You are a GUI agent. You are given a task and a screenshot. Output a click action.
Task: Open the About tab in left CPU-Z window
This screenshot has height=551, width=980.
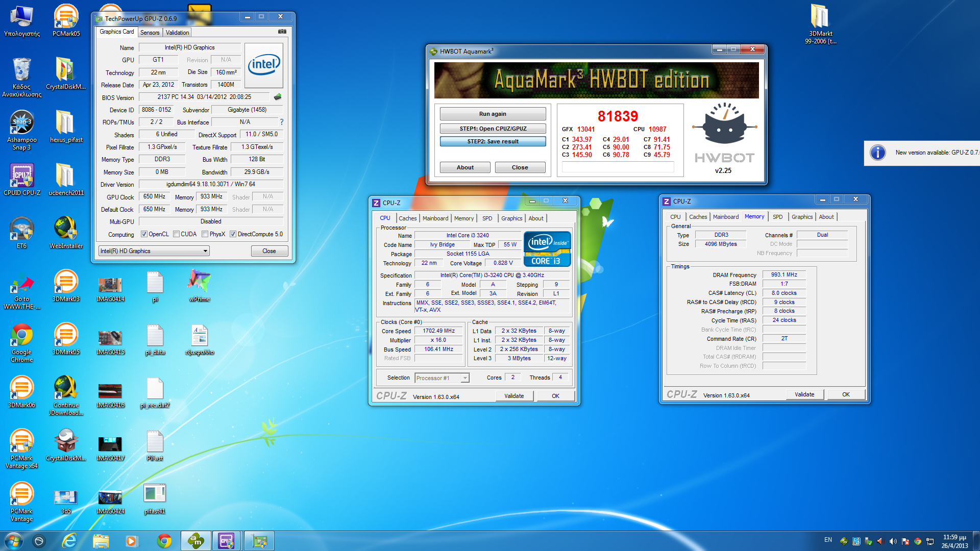535,218
